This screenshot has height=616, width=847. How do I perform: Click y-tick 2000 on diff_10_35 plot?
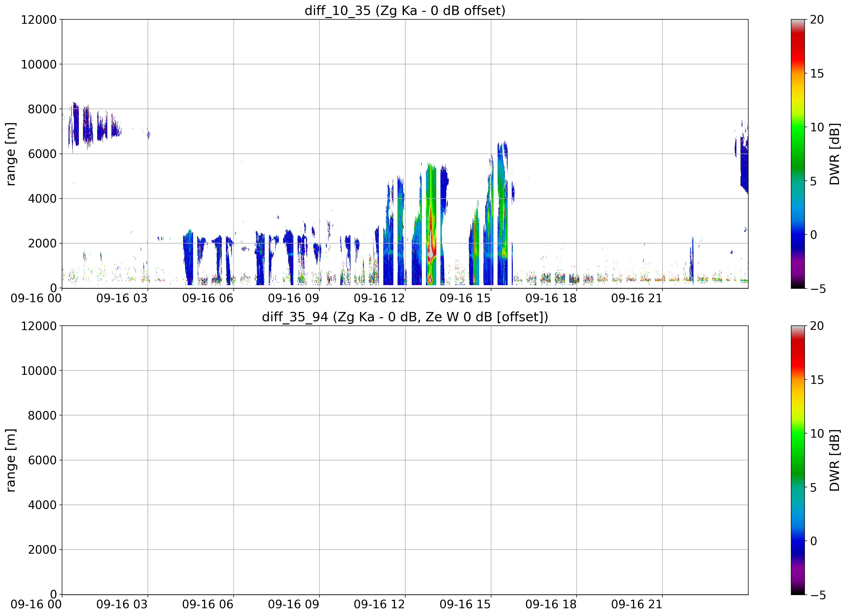(x=42, y=243)
